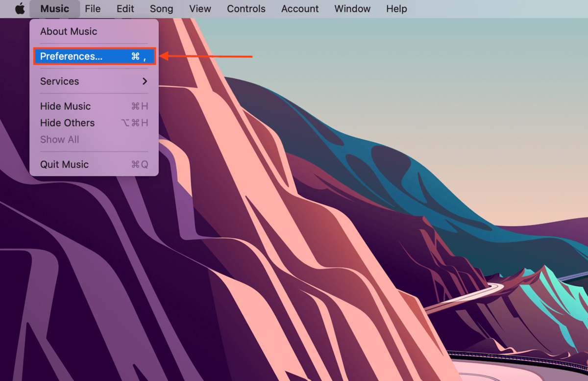The image size is (588, 381).
Task: Choose Hide Music
Action: 94,106
